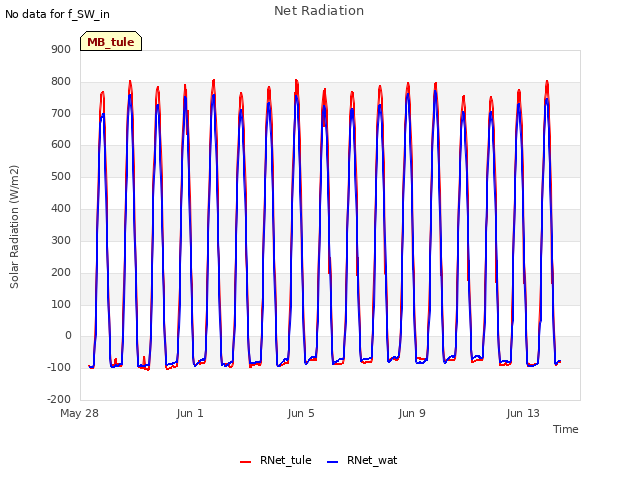
Task: Click the Jun 13 x-axis tick label
Action: coord(523,413)
